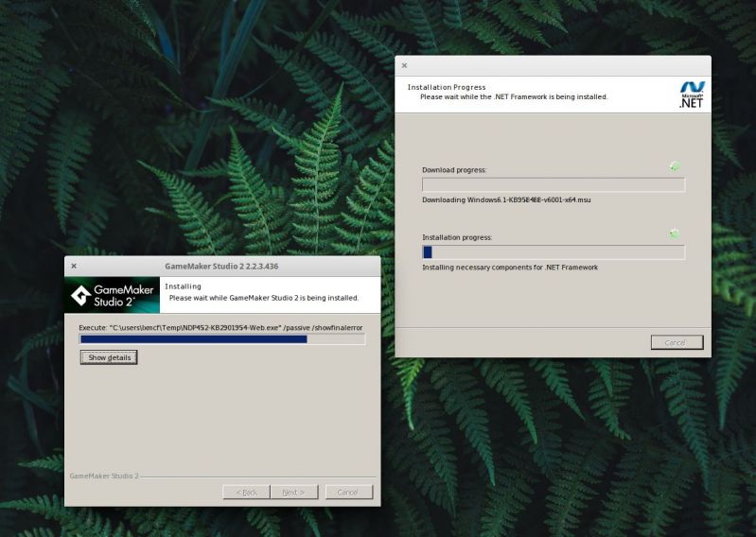Click the download progress spinner icon
Screen dimensions: 756x537
pyautogui.click(x=675, y=166)
